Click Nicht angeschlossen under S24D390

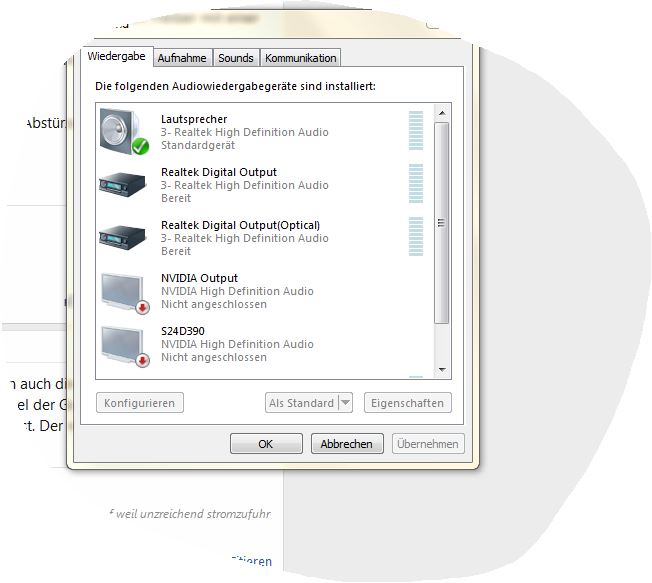pos(214,357)
